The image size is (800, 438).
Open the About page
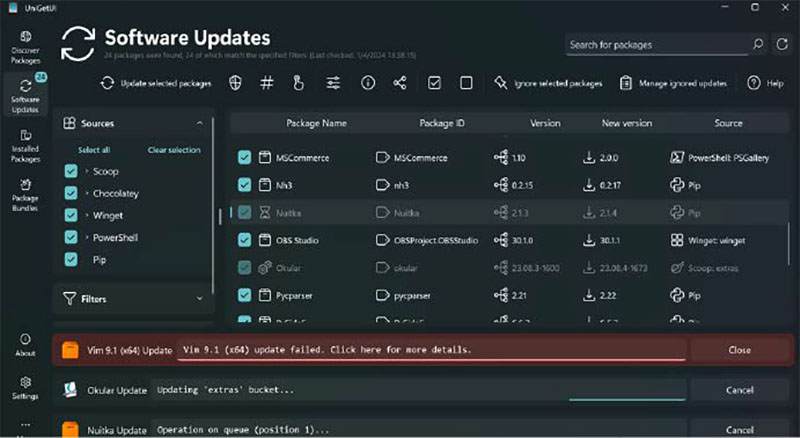(x=25, y=345)
